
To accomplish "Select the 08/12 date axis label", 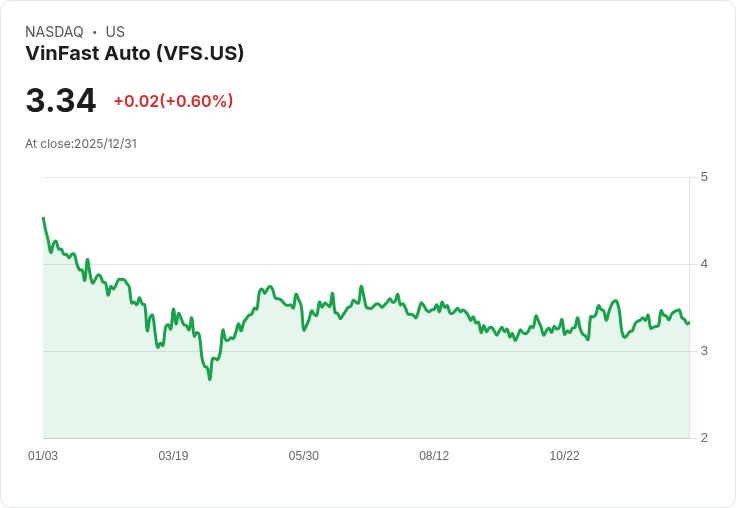I will pyautogui.click(x=434, y=456).
